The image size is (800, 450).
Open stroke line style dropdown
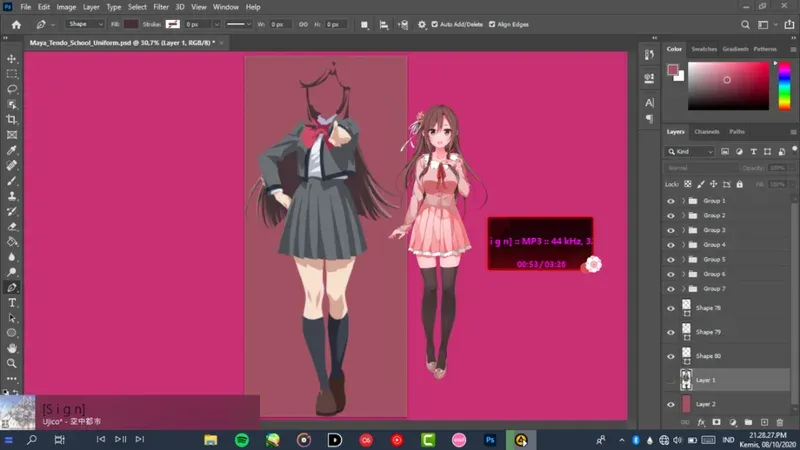coord(238,24)
